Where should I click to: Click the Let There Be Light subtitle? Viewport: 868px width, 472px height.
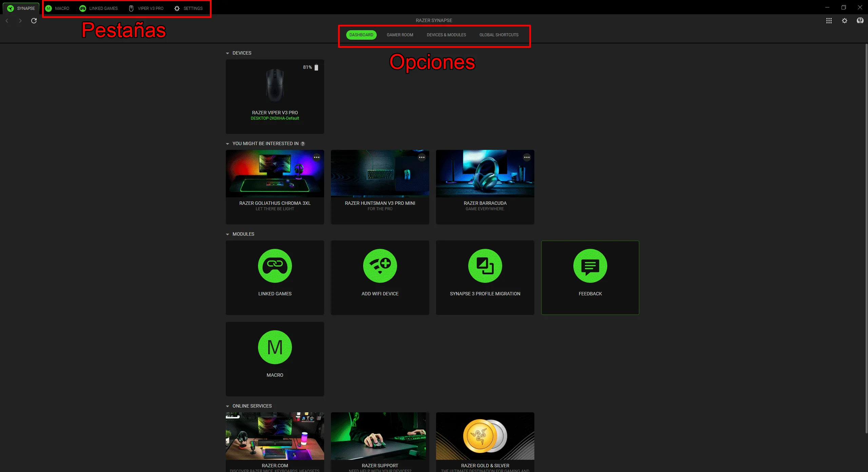coord(275,209)
